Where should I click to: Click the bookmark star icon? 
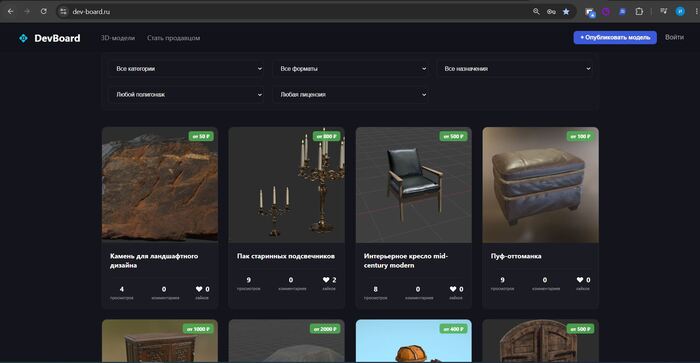566,12
